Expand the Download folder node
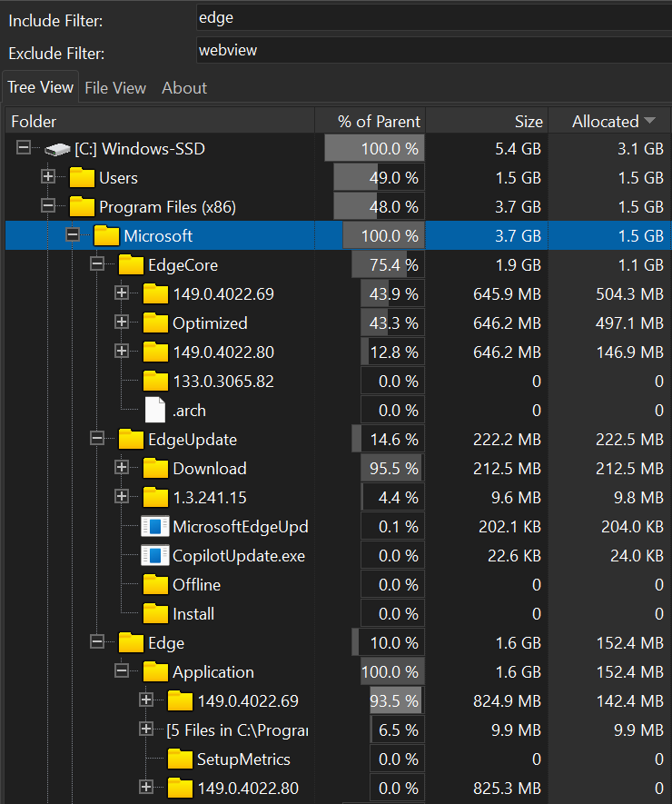 point(122,467)
